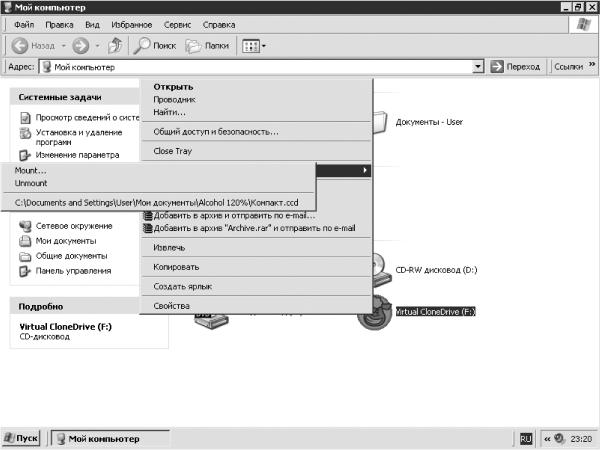Screen dimensions: 600x450
Task: Click Мой компьютер taskbar button
Action: [x=110, y=439]
